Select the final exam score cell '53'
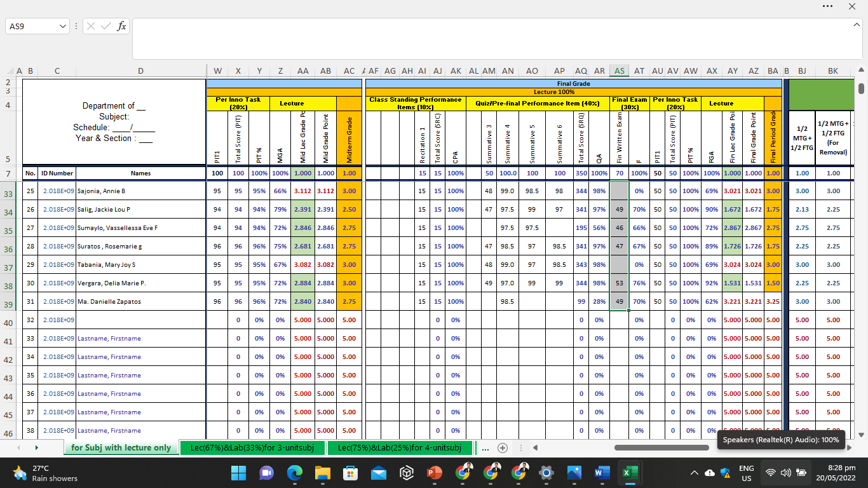 (620, 283)
